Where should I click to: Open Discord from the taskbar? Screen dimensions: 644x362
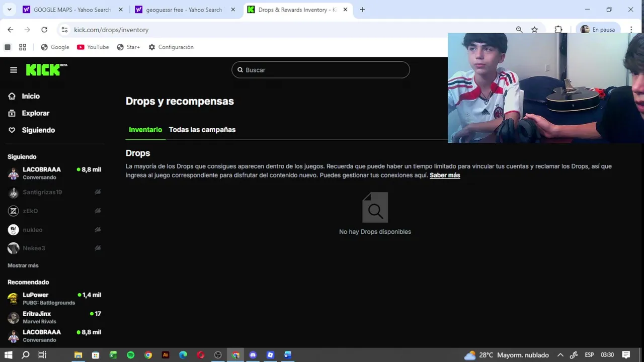(253, 355)
